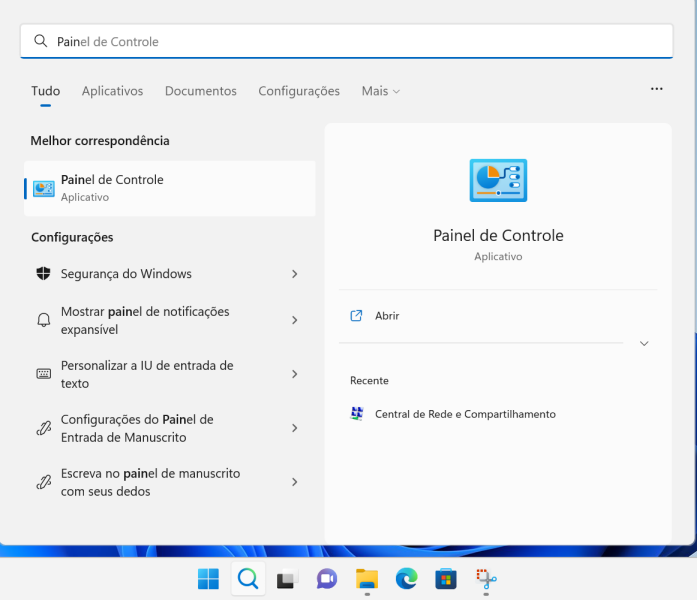This screenshot has width=697, height=600.
Task: Open recent Central de Rede e Compartilhamento
Action: (x=464, y=414)
